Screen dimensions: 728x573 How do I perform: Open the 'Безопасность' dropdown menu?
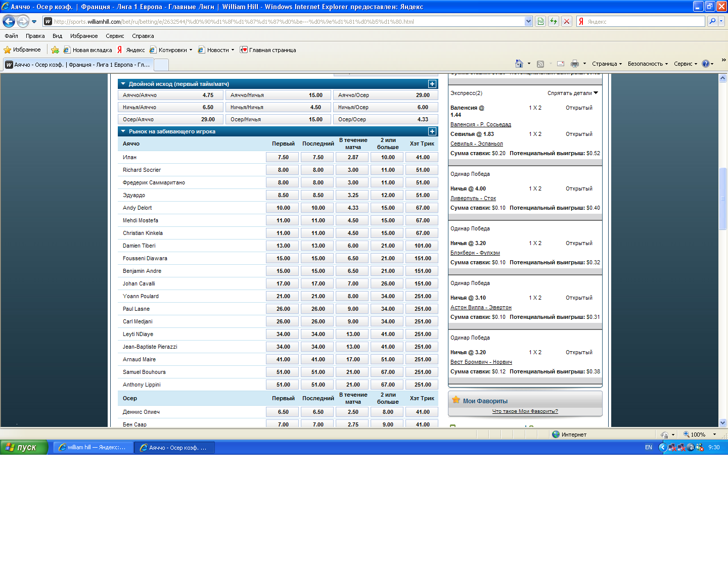pyautogui.click(x=648, y=64)
